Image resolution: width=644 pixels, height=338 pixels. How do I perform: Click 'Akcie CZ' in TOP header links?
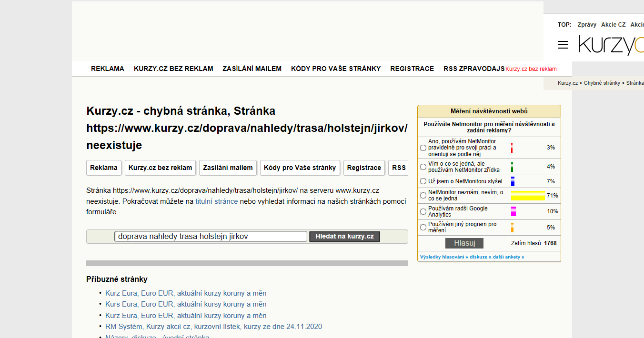click(x=614, y=25)
